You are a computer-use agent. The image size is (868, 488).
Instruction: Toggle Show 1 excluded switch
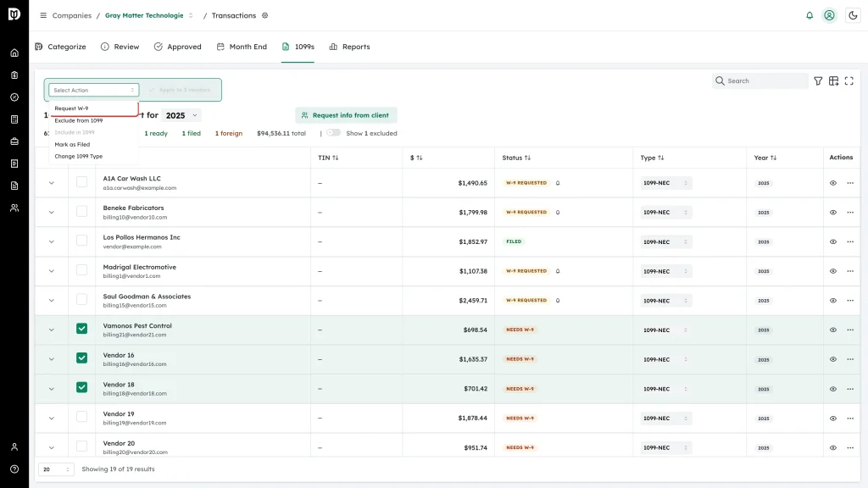point(333,133)
